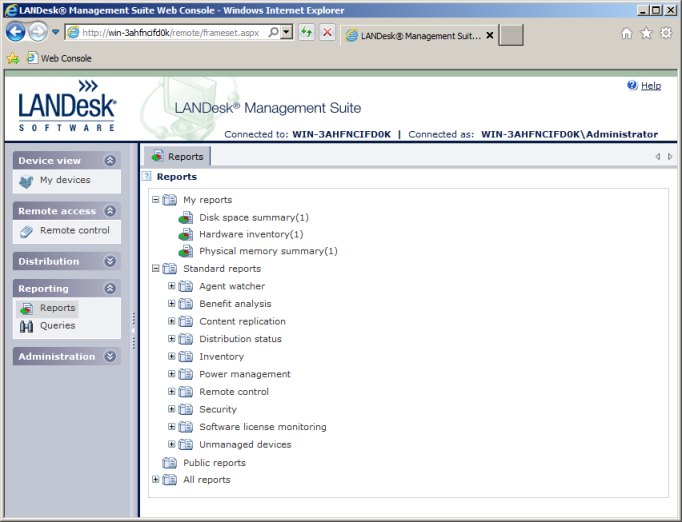Open Remote control in sidebar
The width and height of the screenshot is (682, 522).
75,230
